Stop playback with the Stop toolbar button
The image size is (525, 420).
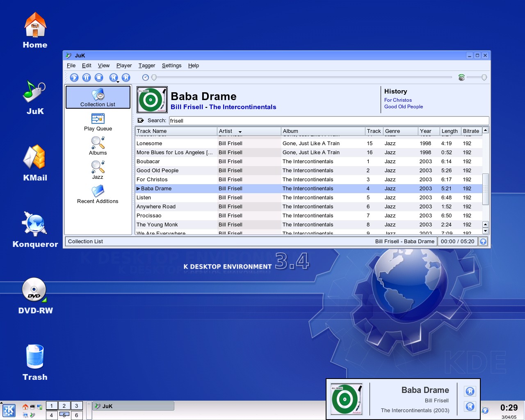pyautogui.click(x=99, y=78)
